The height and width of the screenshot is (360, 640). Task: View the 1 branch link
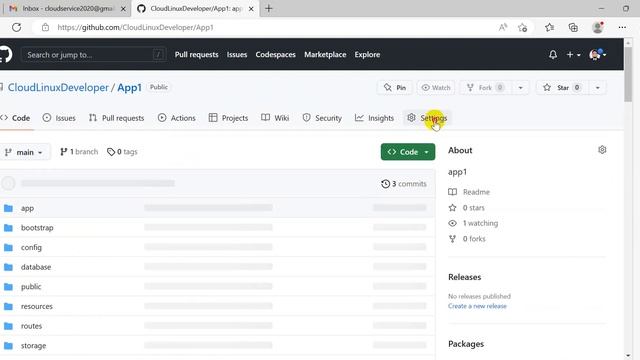coord(79,152)
